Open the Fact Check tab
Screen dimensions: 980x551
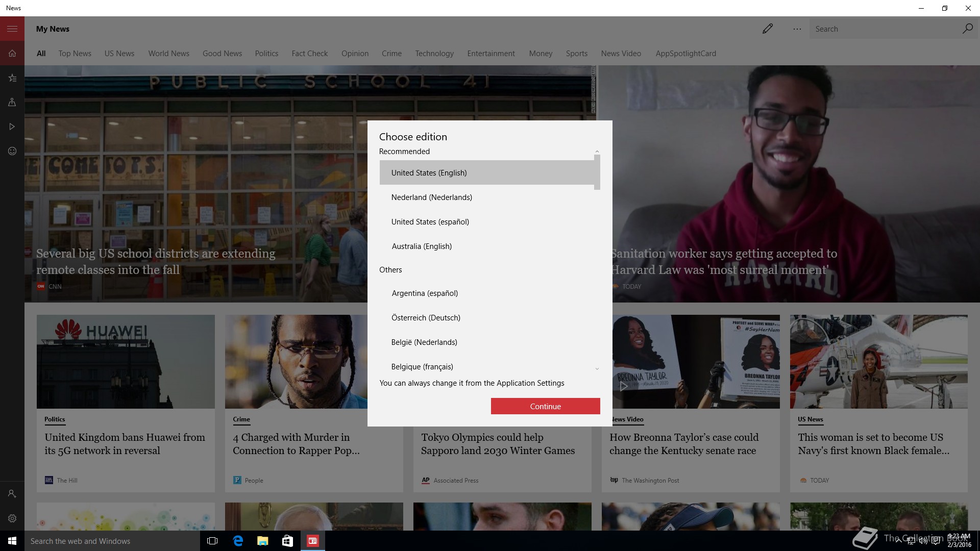click(x=310, y=54)
